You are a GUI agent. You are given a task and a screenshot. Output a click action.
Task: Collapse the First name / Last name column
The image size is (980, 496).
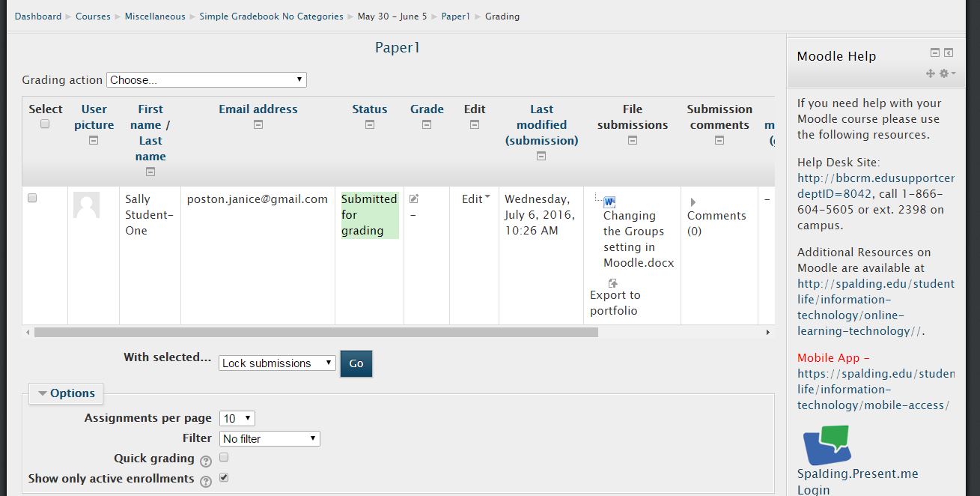(150, 172)
